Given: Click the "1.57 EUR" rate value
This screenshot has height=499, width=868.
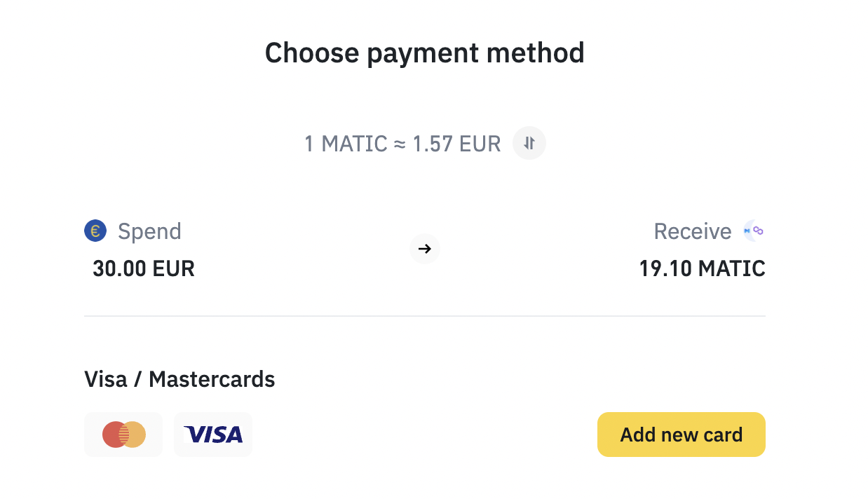Looking at the screenshot, I should click(456, 144).
